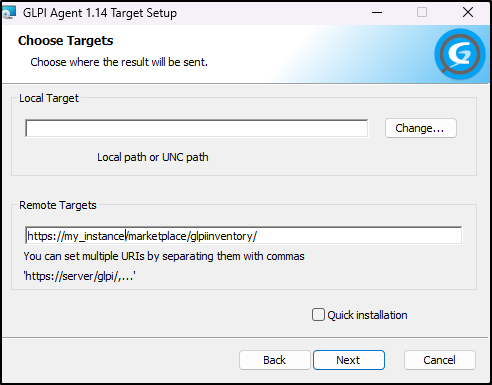This screenshot has height=385, width=492.
Task: Click the 'Local path or UNC path' hint
Action: click(153, 157)
